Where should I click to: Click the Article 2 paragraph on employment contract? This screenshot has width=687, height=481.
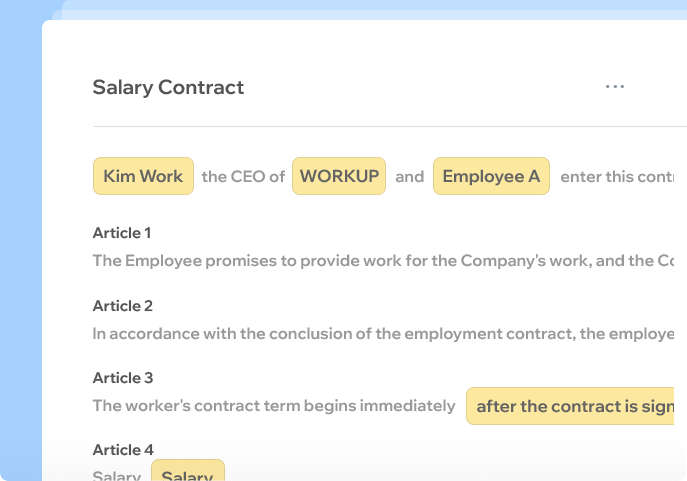383,334
